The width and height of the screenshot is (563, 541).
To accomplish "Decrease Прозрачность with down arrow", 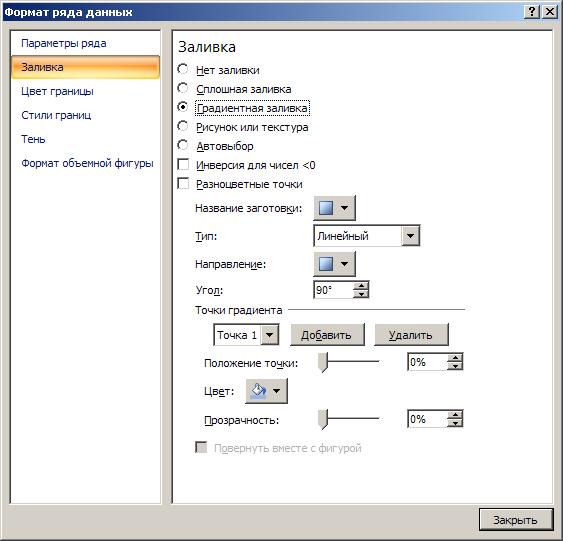I will (x=455, y=423).
